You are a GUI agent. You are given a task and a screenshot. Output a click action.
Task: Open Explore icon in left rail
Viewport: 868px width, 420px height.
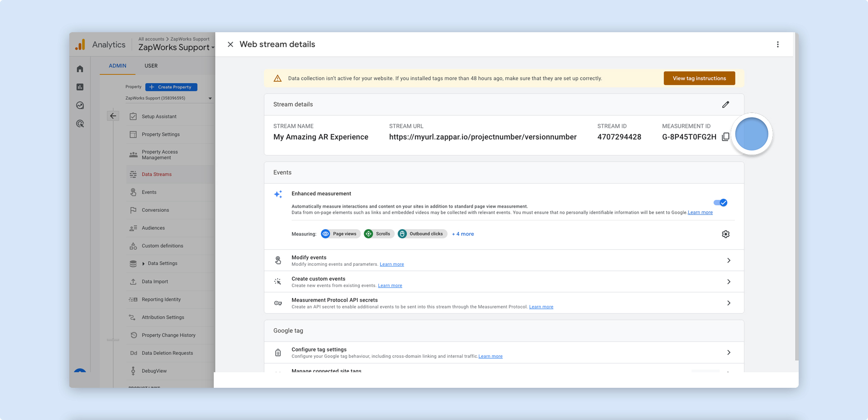pyautogui.click(x=80, y=106)
